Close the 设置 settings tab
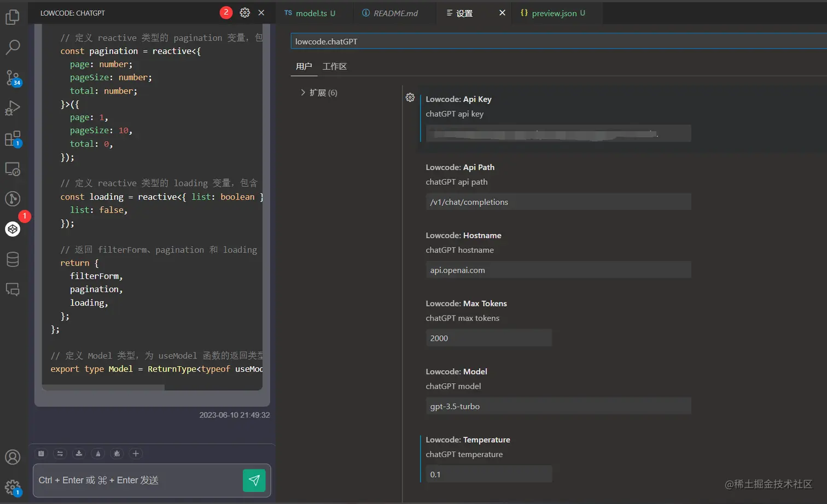827x504 pixels. (502, 13)
